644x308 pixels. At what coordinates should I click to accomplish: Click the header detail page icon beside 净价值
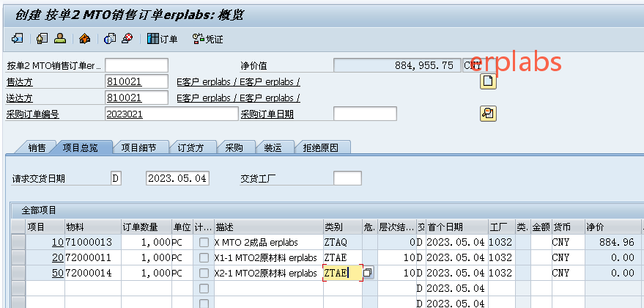[488, 81]
